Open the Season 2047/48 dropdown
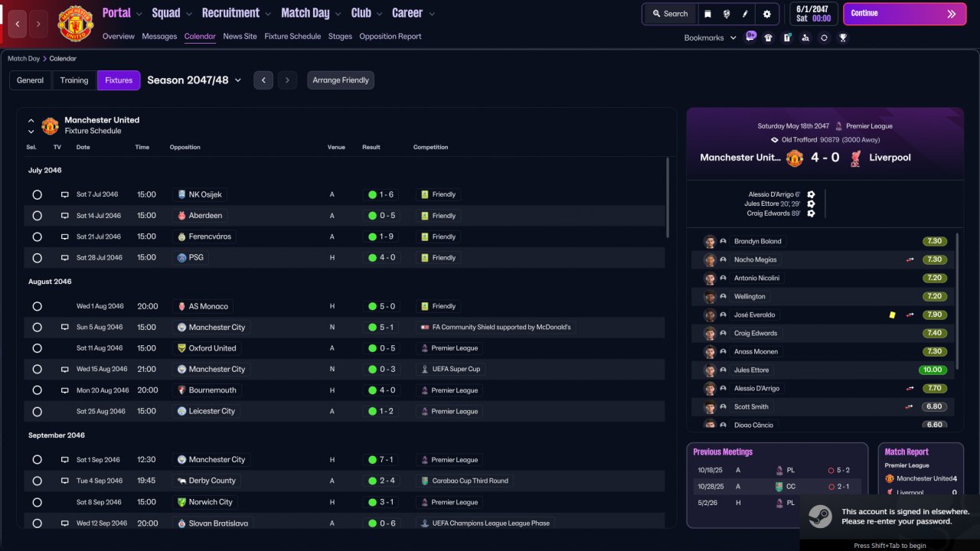Screen dimensions: 980x551 (194, 80)
